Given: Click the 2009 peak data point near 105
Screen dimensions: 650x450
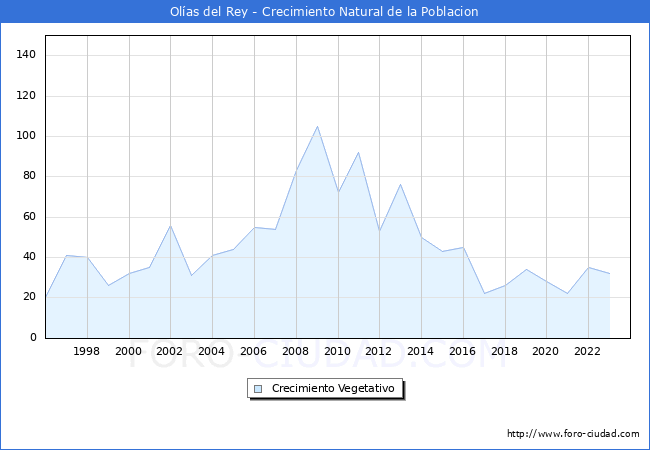Looking at the screenshot, I should [x=318, y=126].
